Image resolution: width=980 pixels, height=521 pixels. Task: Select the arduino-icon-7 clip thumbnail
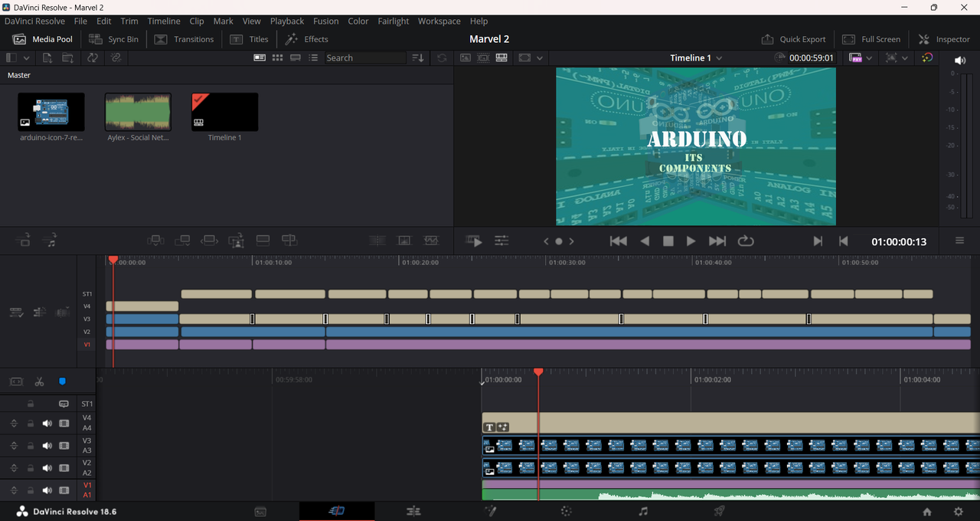click(x=51, y=112)
